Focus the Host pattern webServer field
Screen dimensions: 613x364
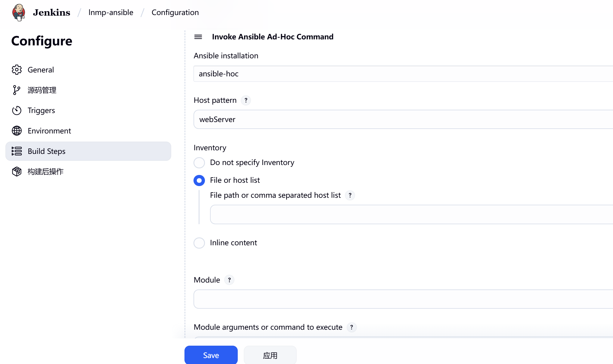(x=403, y=119)
